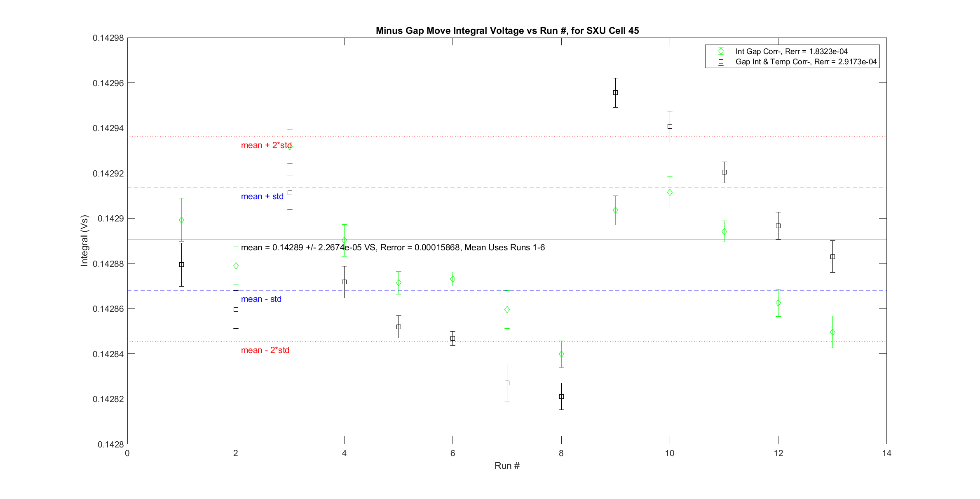Select black square marker at run 10
This screenshot has height=499, width=980.
[x=670, y=127]
